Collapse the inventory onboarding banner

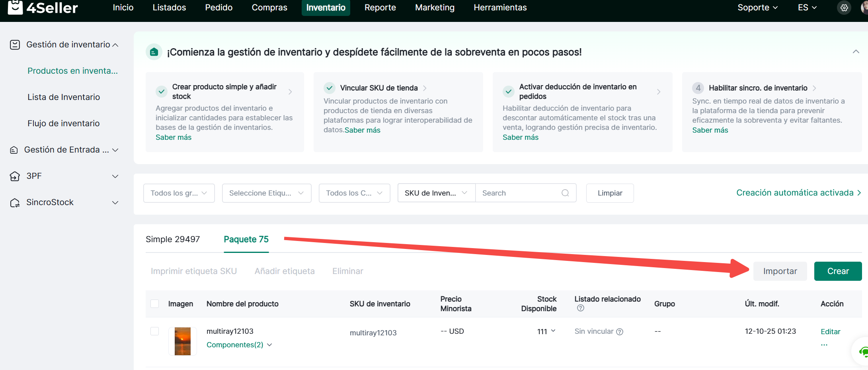[x=856, y=52]
